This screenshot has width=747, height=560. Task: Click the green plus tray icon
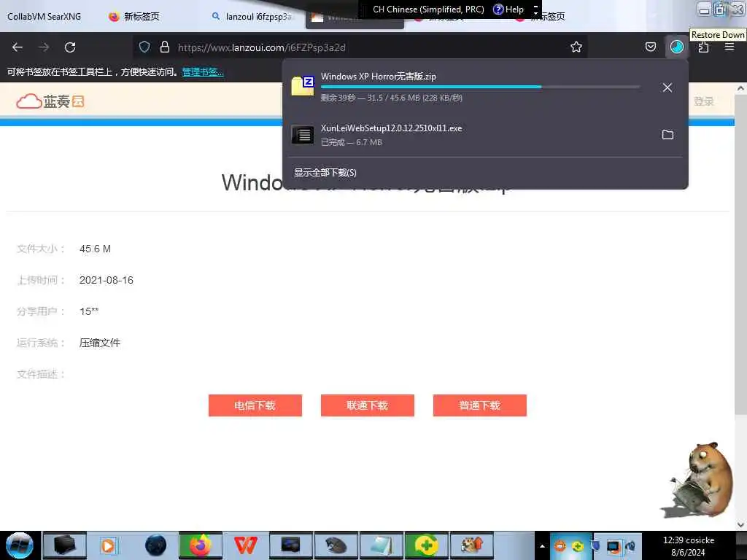[x=578, y=546]
